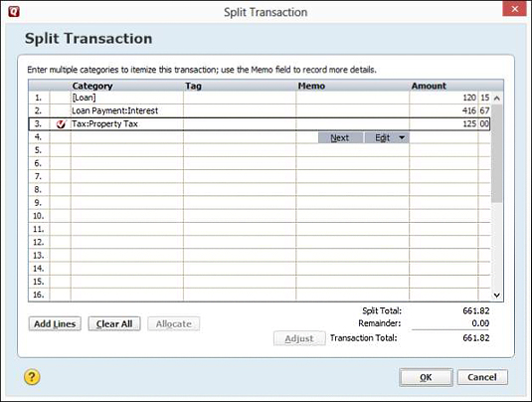Click the Memo field on row 3
Image resolution: width=532 pixels, height=402 pixels.
click(x=353, y=124)
